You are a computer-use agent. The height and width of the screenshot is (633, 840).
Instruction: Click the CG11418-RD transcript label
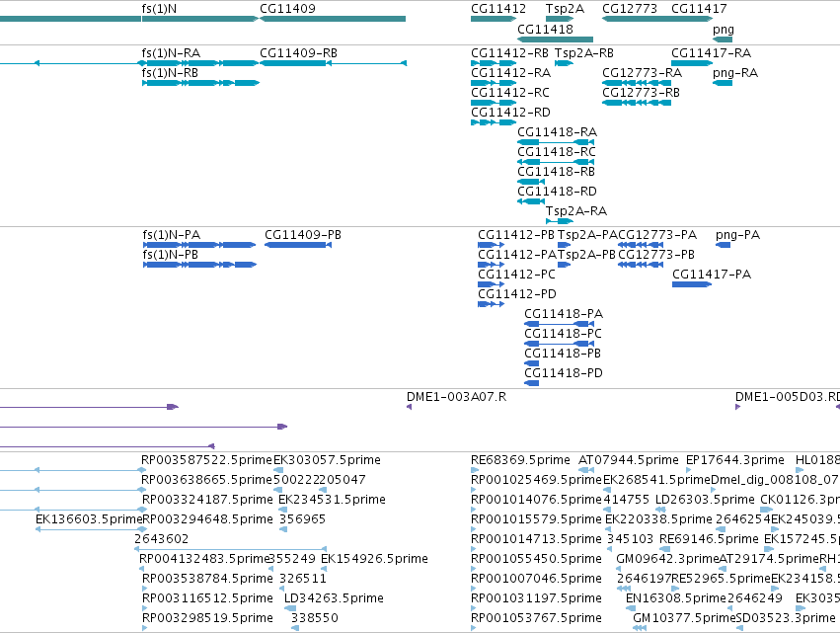(x=557, y=192)
